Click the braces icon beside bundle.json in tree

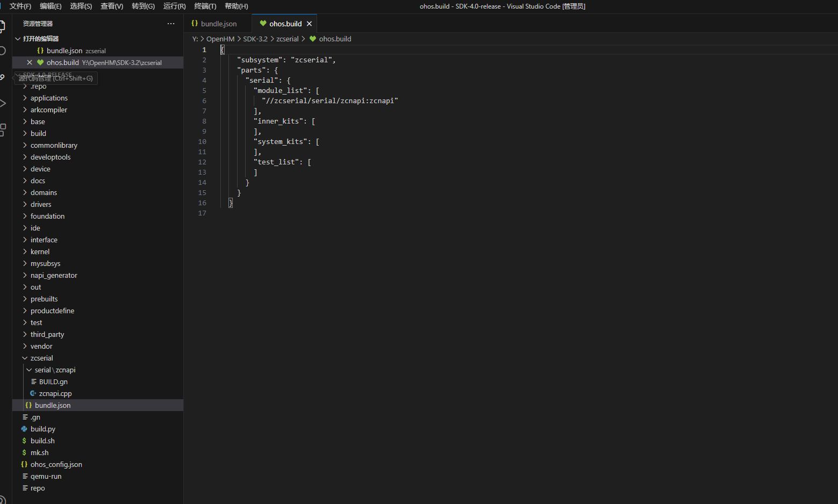pos(28,405)
